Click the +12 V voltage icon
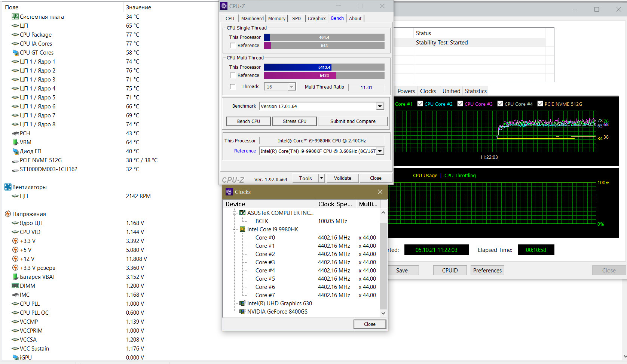 (15, 259)
